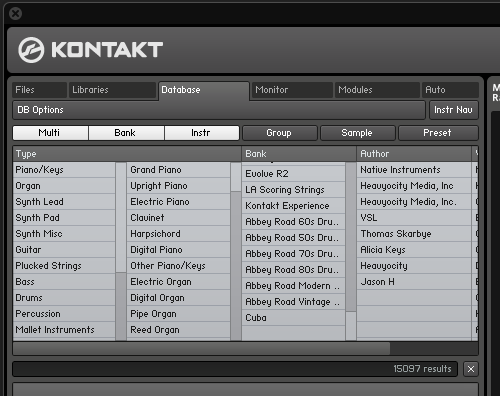Screen dimensions: 500x396
Task: Click the Instr Nav button
Action: (x=453, y=110)
